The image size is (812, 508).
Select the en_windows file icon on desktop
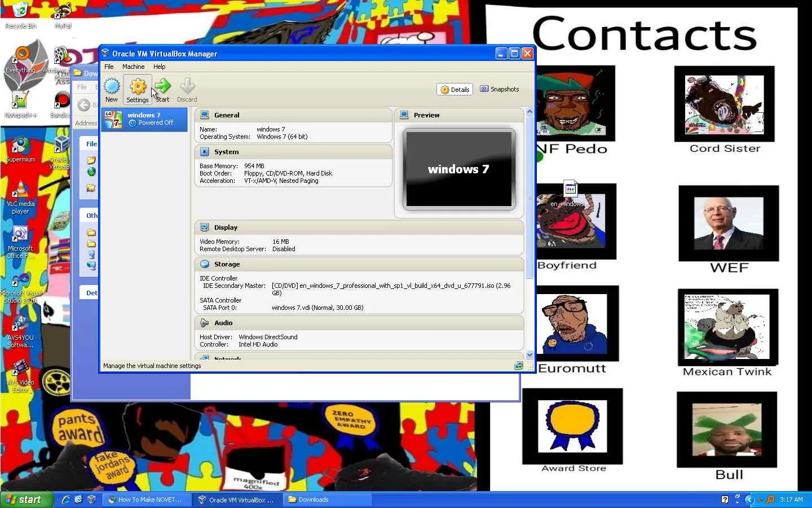570,194
